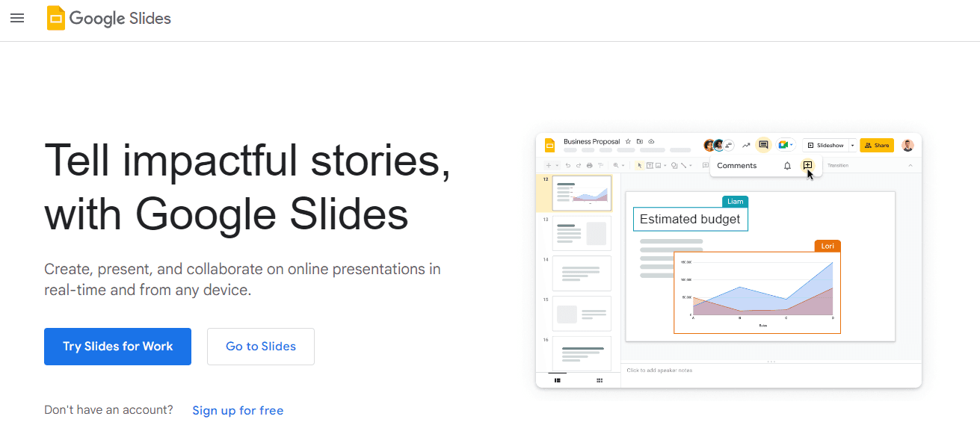This screenshot has width=980, height=434.
Task: Click the zoom magnifier icon
Action: [616, 165]
